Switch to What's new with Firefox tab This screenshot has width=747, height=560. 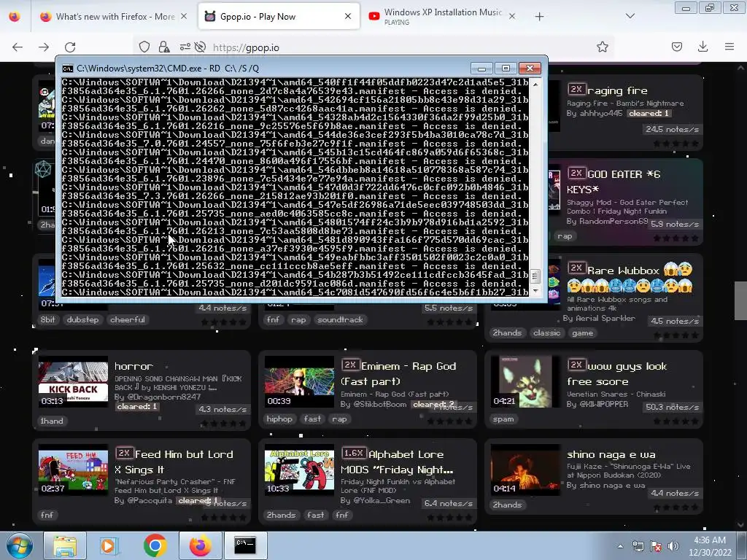tap(115, 17)
